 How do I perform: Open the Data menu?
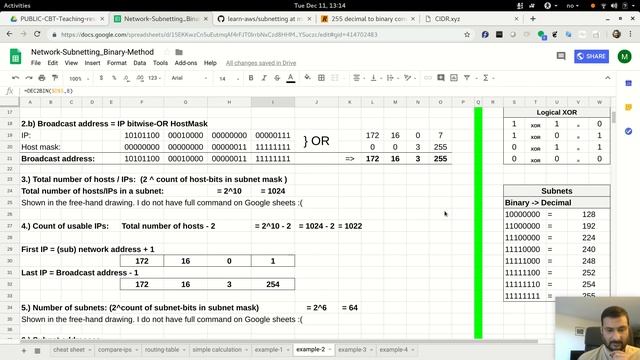[x=140, y=63]
